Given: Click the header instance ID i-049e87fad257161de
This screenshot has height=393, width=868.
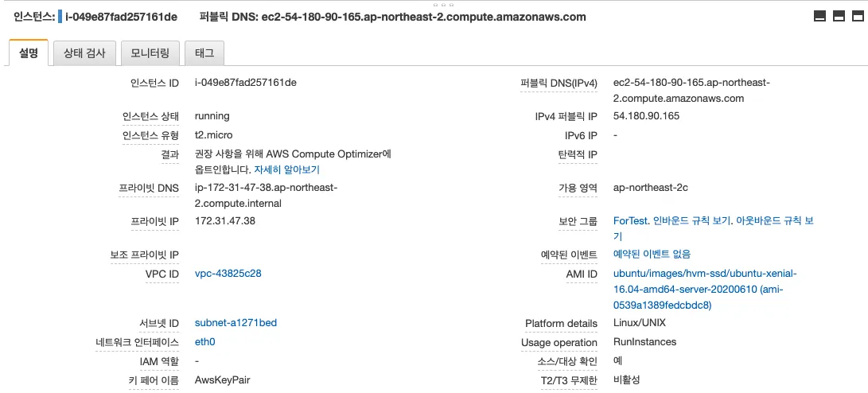Looking at the screenshot, I should [x=121, y=17].
